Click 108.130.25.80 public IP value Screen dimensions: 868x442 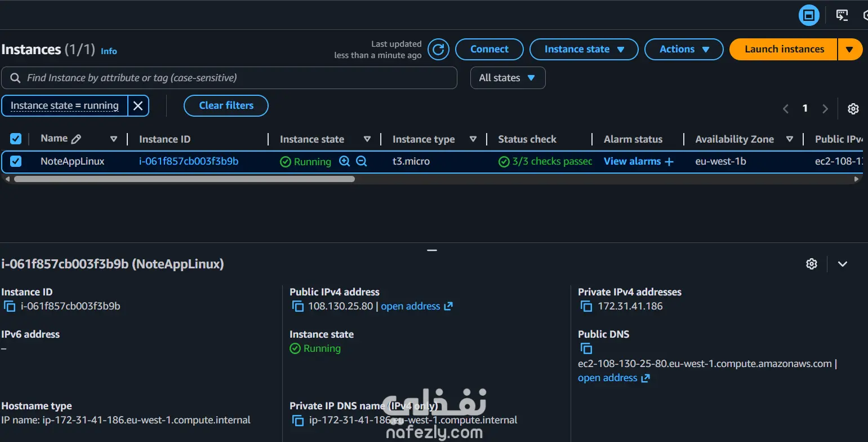tap(341, 306)
